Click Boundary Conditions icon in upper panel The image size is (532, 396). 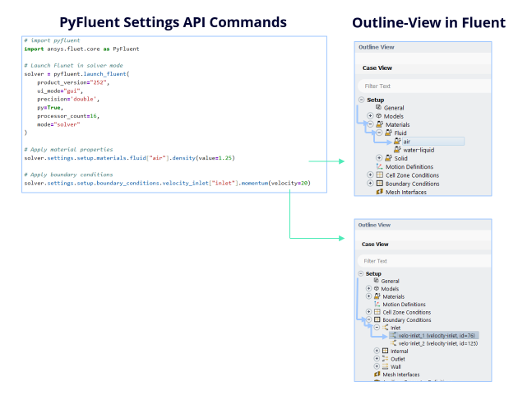380,184
